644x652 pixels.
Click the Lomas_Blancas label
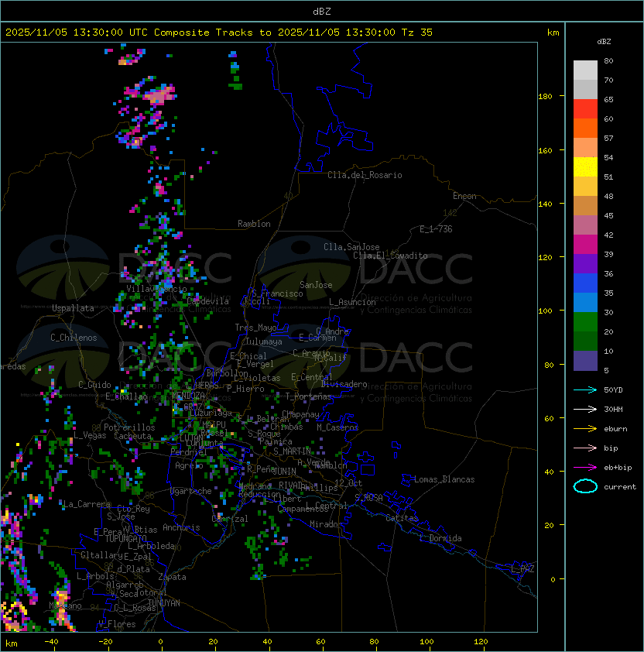point(444,479)
